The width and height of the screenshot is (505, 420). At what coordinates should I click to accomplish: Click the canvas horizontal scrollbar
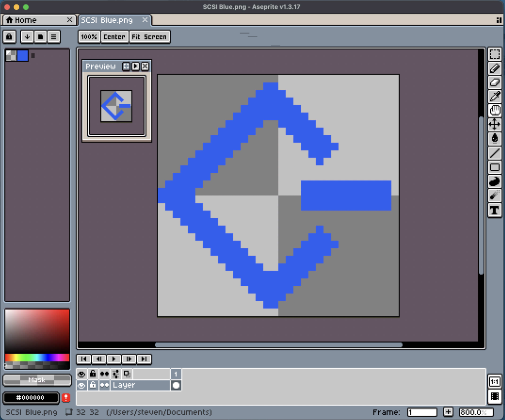tap(279, 345)
